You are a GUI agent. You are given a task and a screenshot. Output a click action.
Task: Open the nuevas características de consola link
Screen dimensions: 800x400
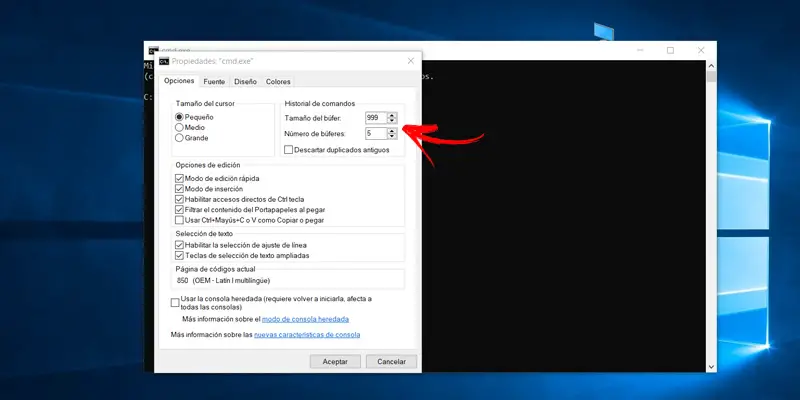[x=307, y=335]
